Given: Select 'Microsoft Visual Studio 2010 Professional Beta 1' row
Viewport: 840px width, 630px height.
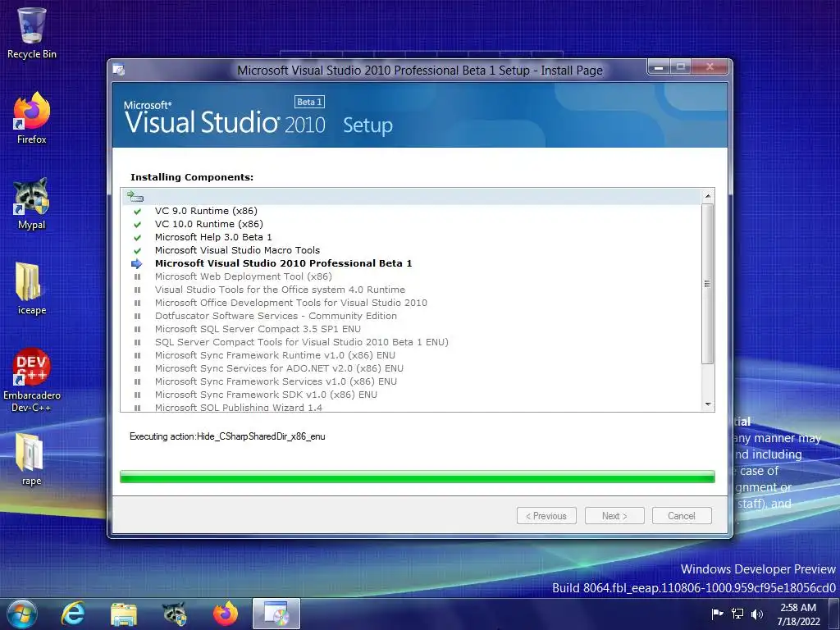Looking at the screenshot, I should [x=283, y=263].
